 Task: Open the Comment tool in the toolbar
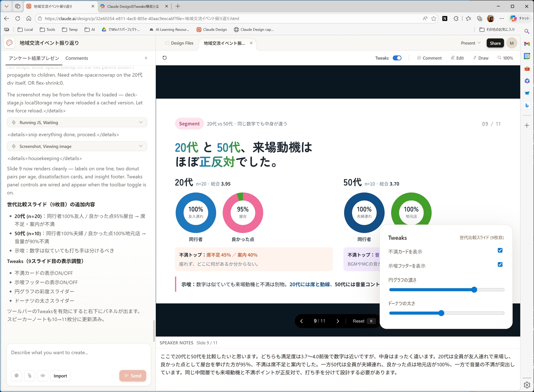(429, 58)
